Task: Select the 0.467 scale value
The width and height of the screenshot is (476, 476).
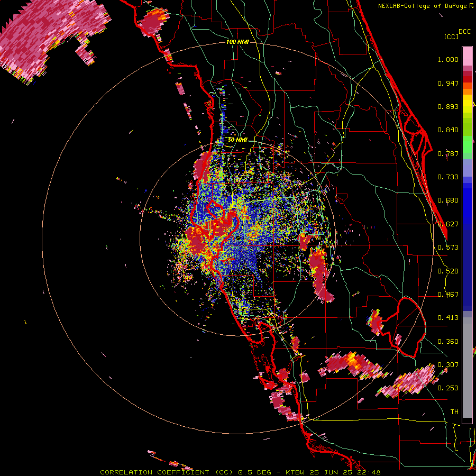Action: pos(448,295)
